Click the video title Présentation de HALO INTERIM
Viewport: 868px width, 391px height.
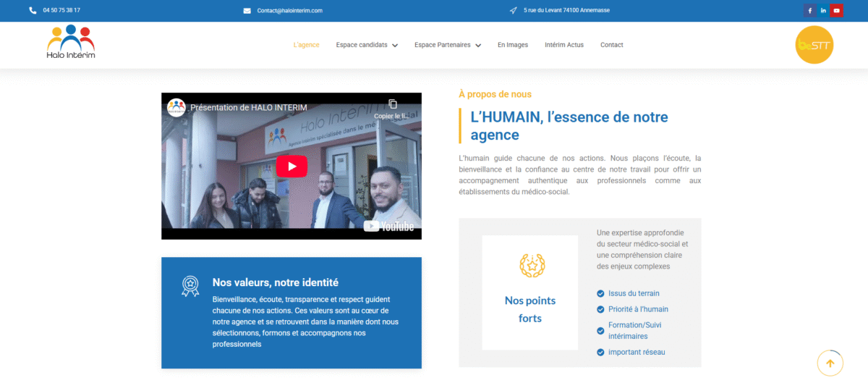click(248, 107)
